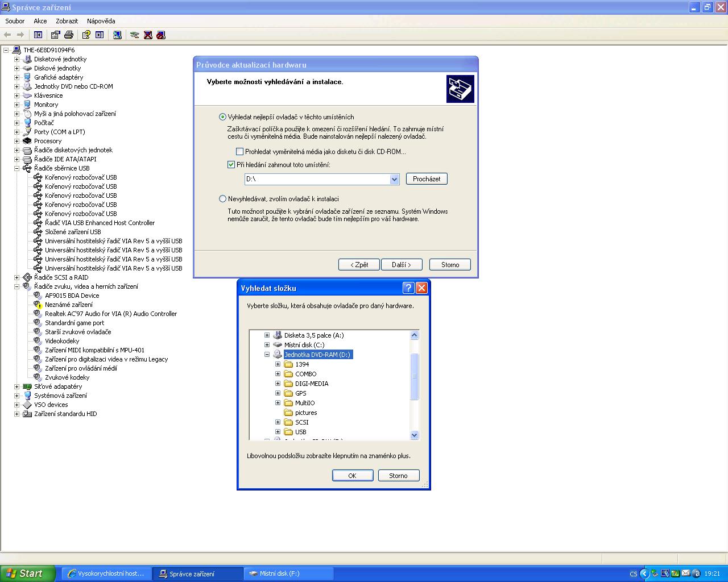The height and width of the screenshot is (582, 728).
Task: Collapse the Řadiče zvuku, videa a herních zařízení node
Action: 16,286
